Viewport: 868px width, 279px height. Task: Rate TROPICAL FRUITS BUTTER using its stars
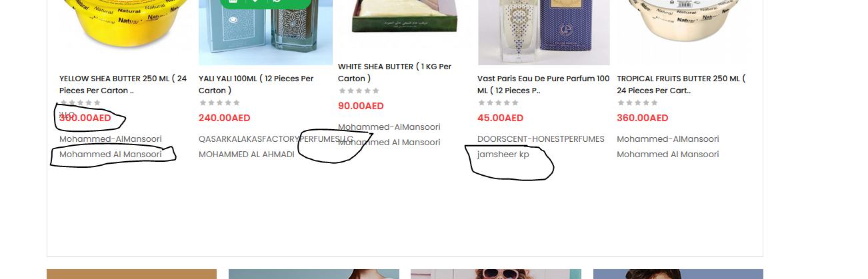point(637,103)
